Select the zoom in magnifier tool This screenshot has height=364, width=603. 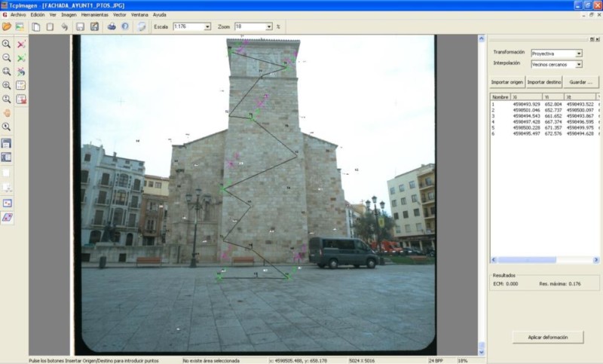click(7, 44)
